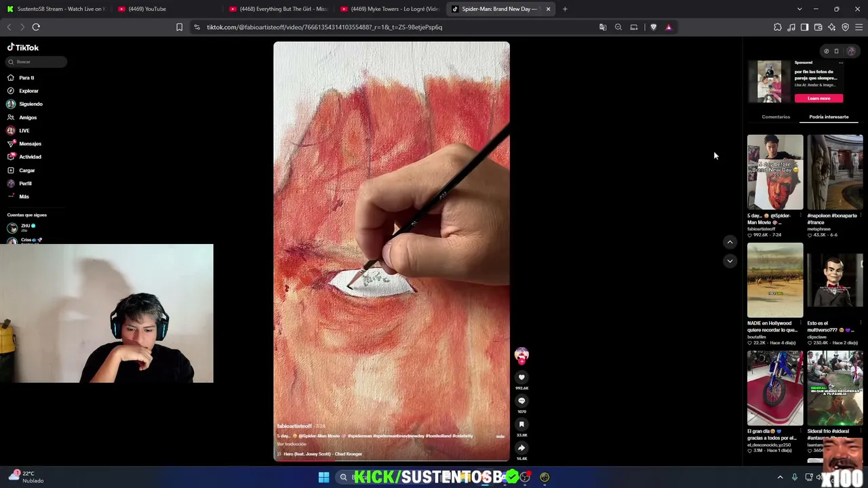The width and height of the screenshot is (868, 488).
Task: Open TikTok profile avatar in header pill
Action: pos(851,52)
